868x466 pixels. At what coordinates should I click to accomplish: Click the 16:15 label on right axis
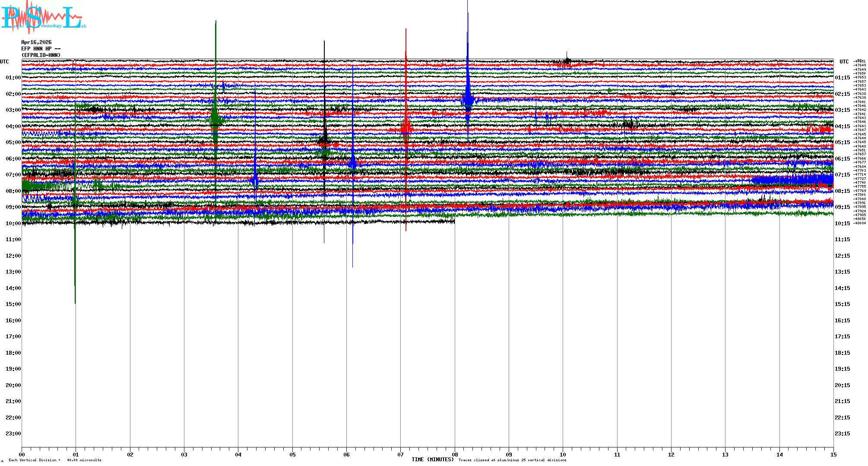pos(842,321)
